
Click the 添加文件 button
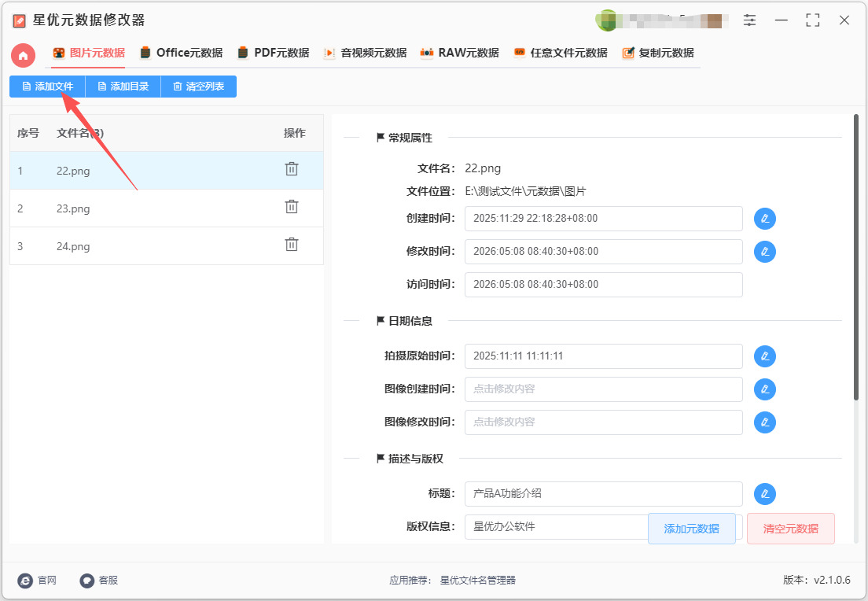(x=48, y=87)
